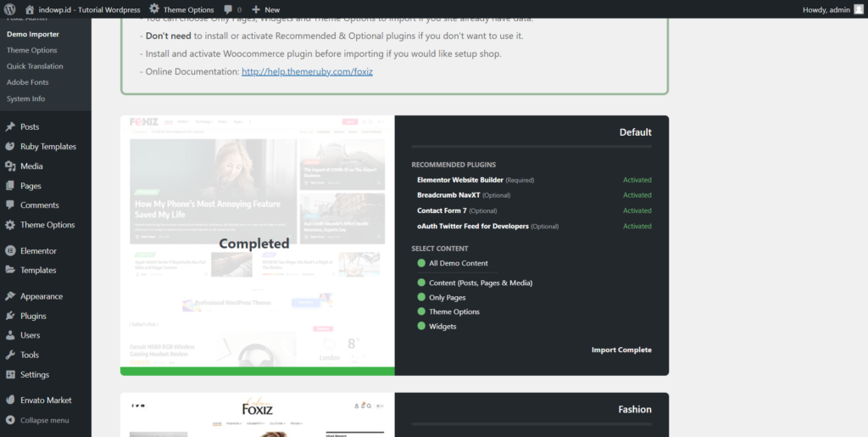
Task: Click the Activated status for Contact Form 7
Action: [637, 210]
